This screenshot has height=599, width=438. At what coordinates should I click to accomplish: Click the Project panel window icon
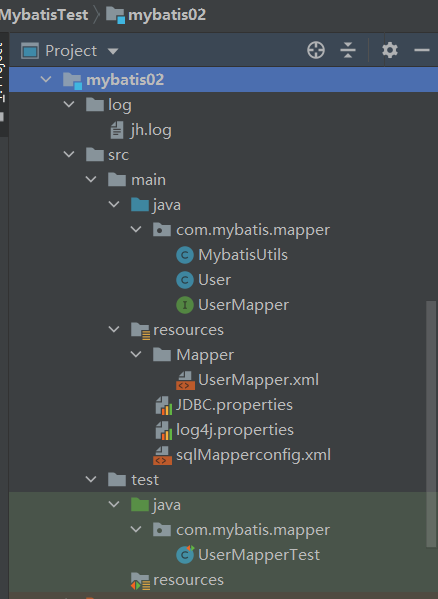(30, 51)
